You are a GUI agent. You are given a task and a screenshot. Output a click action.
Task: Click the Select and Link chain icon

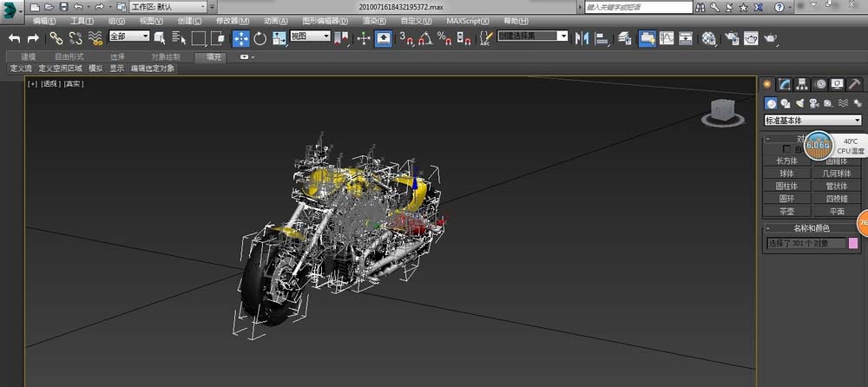tap(56, 38)
